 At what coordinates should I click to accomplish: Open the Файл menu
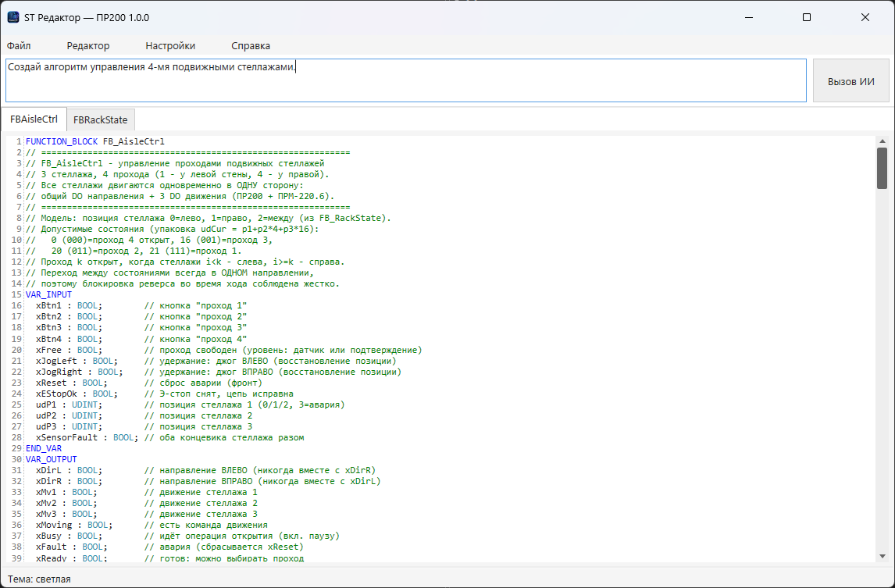pyautogui.click(x=19, y=45)
